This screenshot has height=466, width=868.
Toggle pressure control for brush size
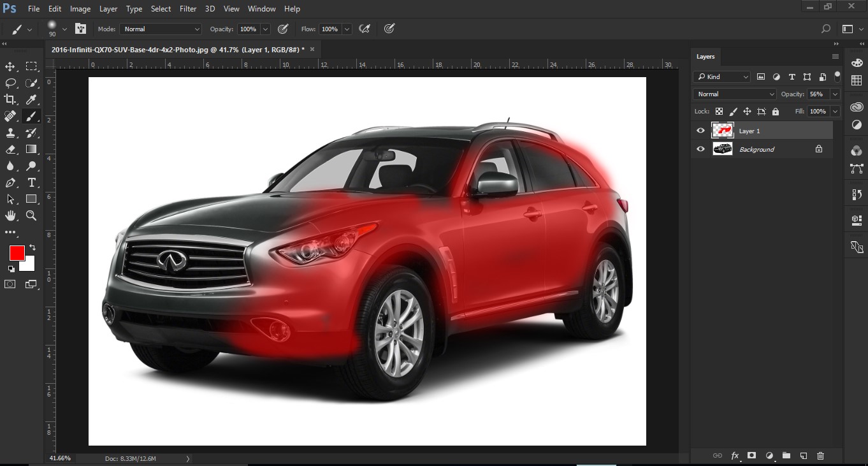point(389,29)
